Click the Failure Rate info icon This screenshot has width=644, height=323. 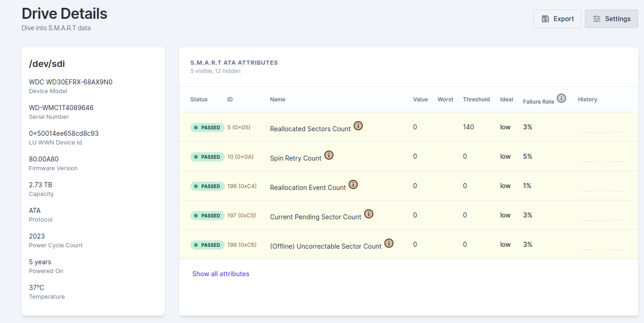(561, 98)
